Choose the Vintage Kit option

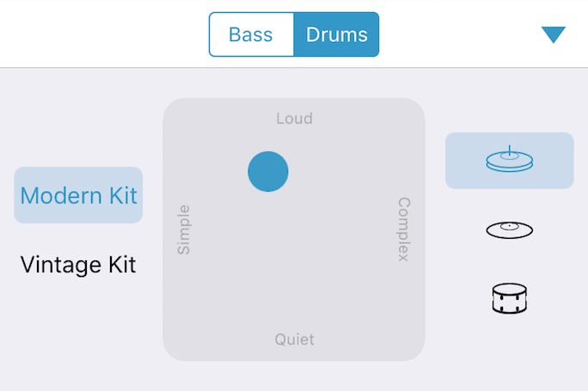78,265
